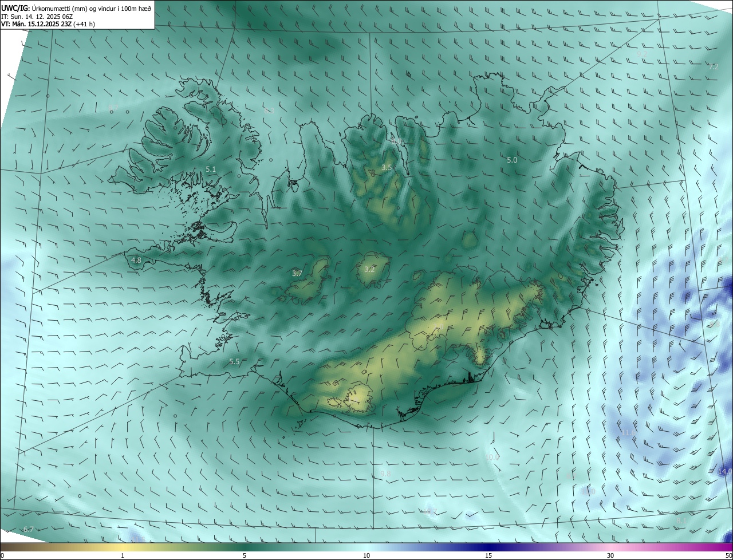Click the map value 3.2 on the central glacier
Image resolution: width=733 pixels, height=560 pixels.
(x=369, y=269)
